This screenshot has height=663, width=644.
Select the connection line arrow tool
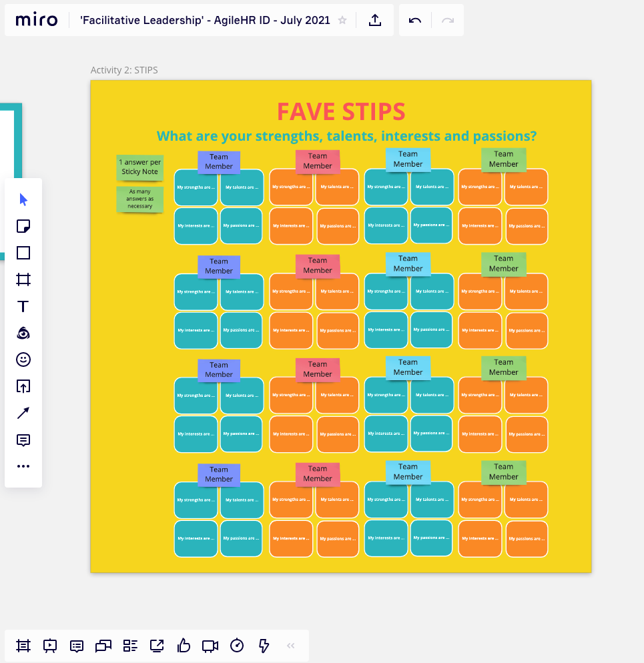[23, 413]
